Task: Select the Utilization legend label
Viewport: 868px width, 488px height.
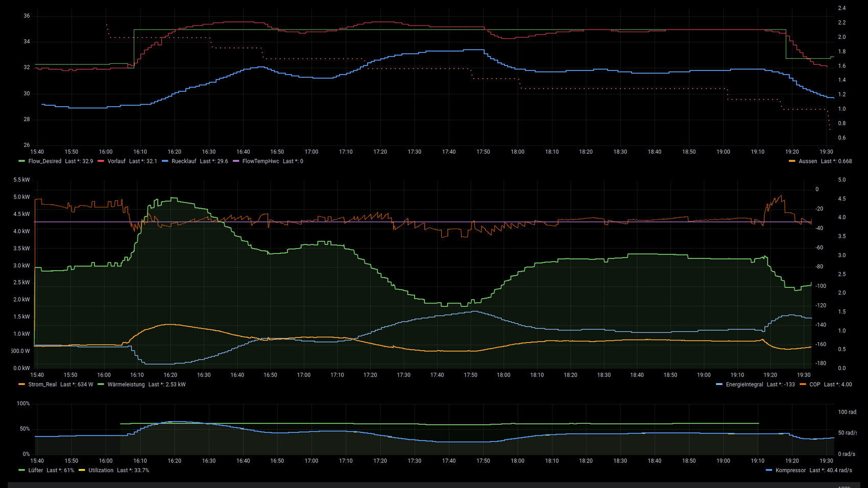Action: [x=101, y=471]
